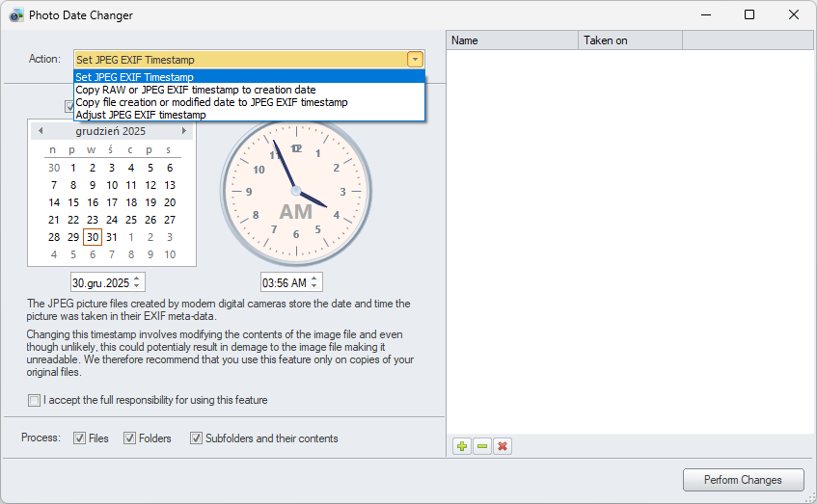
Task: Select highlighted day 30 in December
Action: click(93, 237)
